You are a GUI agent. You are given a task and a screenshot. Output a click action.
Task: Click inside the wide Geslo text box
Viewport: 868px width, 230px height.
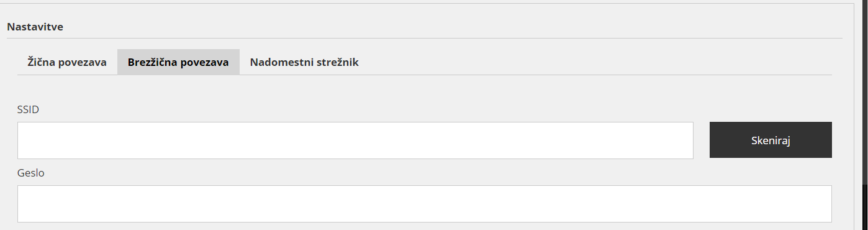[425, 204]
